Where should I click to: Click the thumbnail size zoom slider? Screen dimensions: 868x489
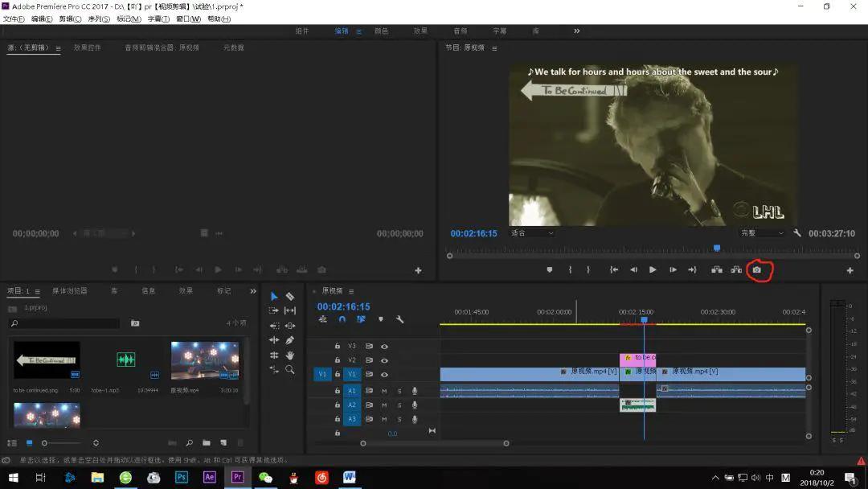tap(45, 443)
